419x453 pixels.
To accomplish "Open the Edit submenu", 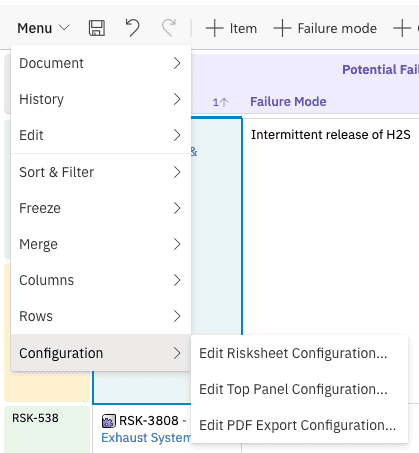I will point(101,135).
